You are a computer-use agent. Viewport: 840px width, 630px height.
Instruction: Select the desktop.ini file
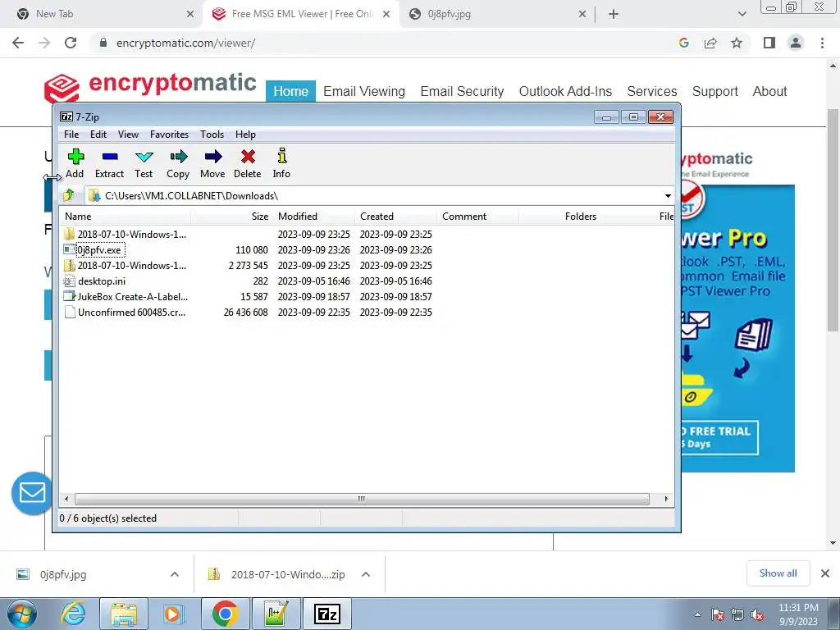coord(101,281)
